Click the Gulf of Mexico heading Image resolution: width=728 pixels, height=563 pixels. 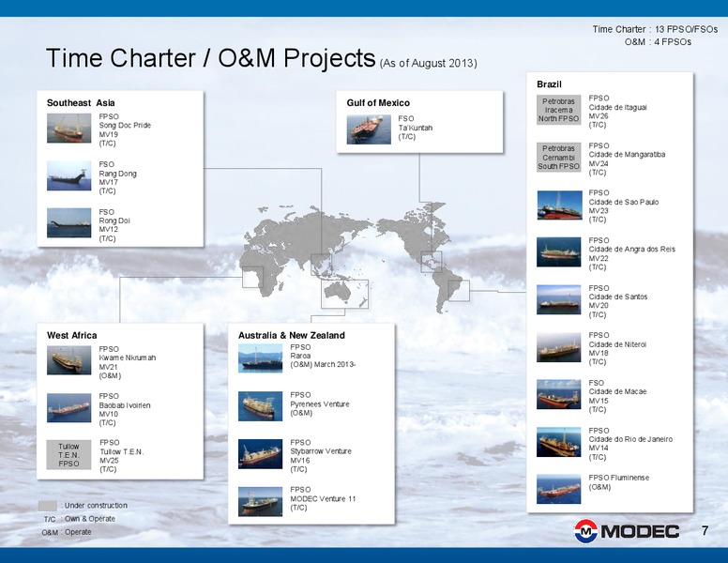click(378, 103)
